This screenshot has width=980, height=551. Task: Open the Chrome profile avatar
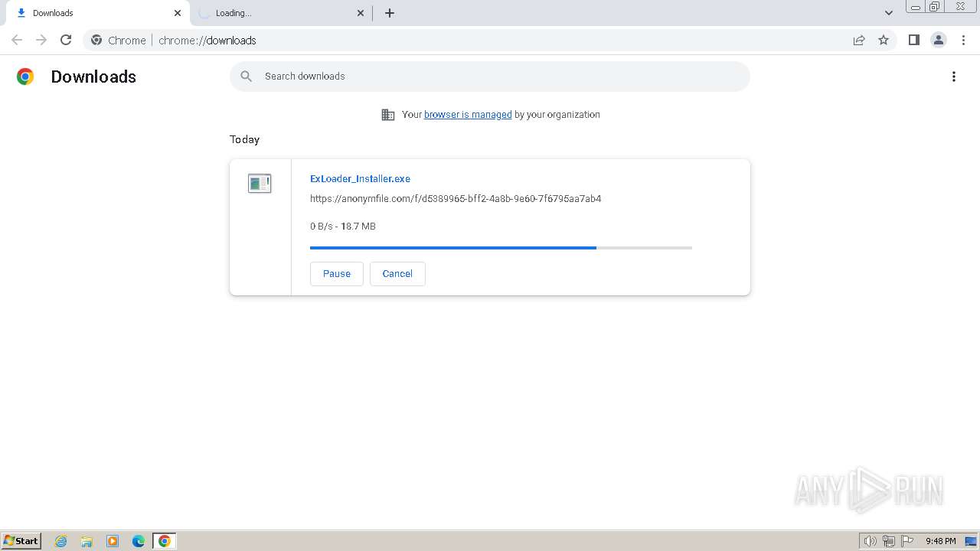click(939, 40)
